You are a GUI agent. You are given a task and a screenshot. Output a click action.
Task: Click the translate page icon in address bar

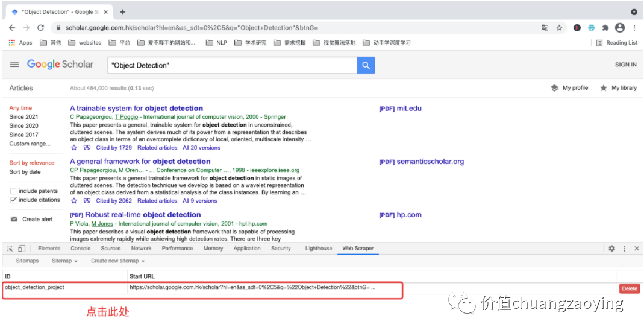coord(545,28)
